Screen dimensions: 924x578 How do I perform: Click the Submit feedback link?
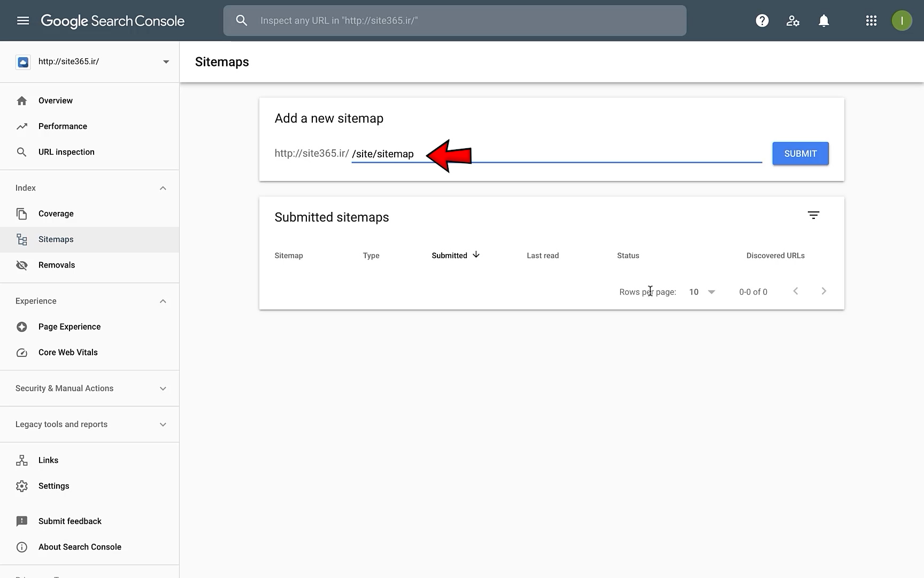point(70,521)
